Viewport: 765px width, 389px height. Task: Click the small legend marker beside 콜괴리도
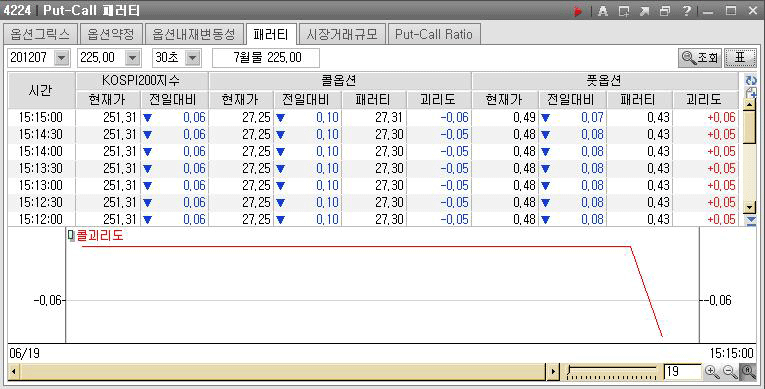(71, 236)
